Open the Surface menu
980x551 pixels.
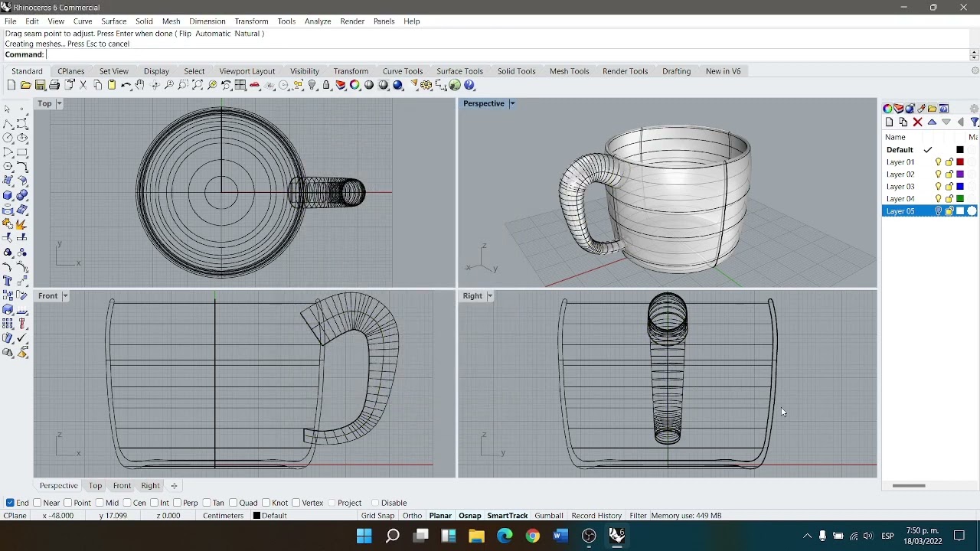coord(113,21)
